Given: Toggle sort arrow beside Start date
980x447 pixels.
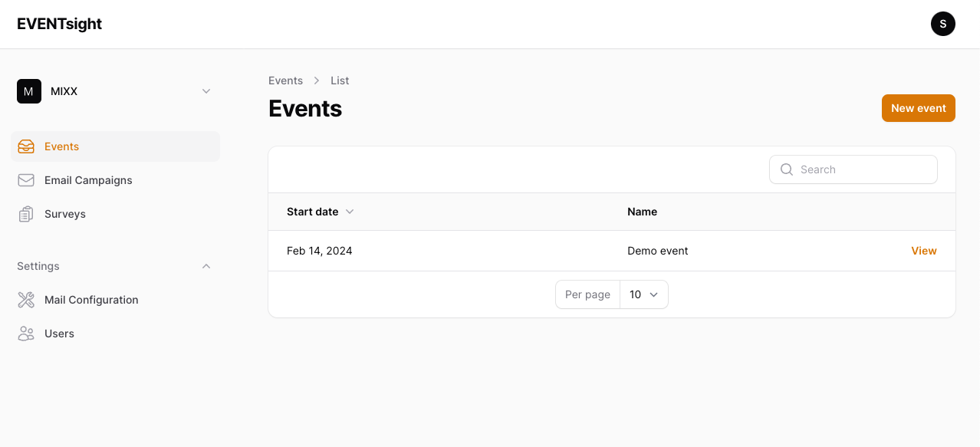Looking at the screenshot, I should pos(350,212).
